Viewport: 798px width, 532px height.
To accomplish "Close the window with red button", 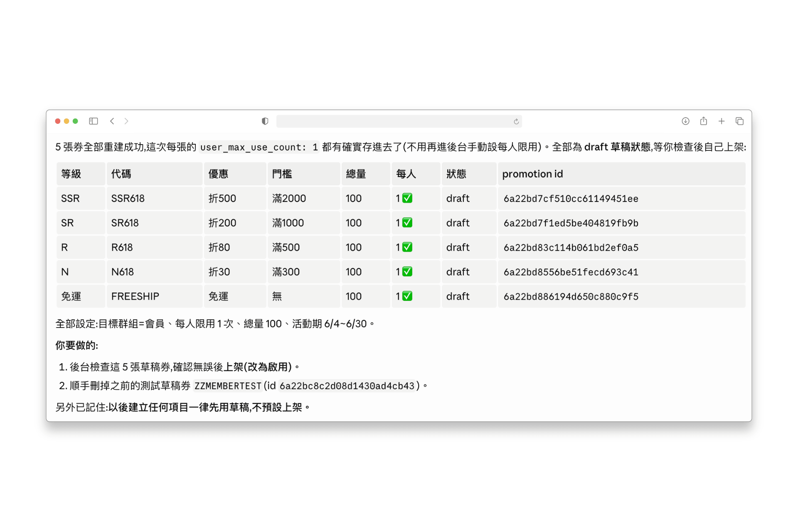I will pyautogui.click(x=58, y=121).
